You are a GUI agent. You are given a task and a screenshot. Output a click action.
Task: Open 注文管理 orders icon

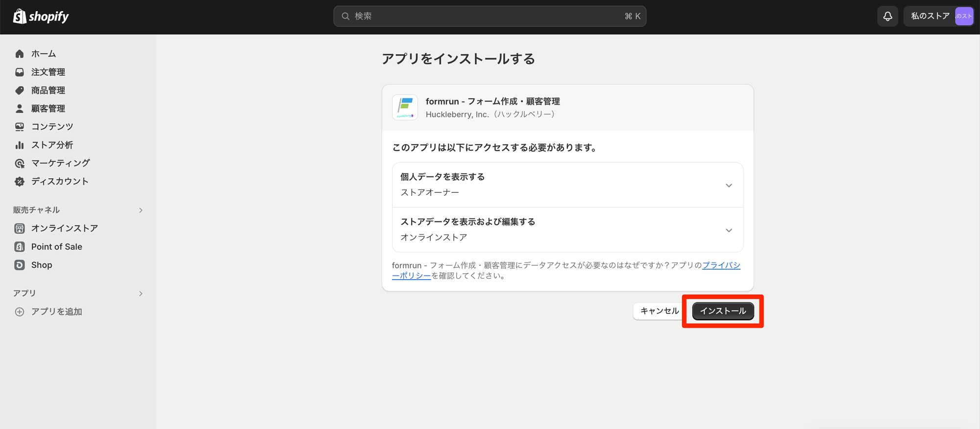[20, 72]
